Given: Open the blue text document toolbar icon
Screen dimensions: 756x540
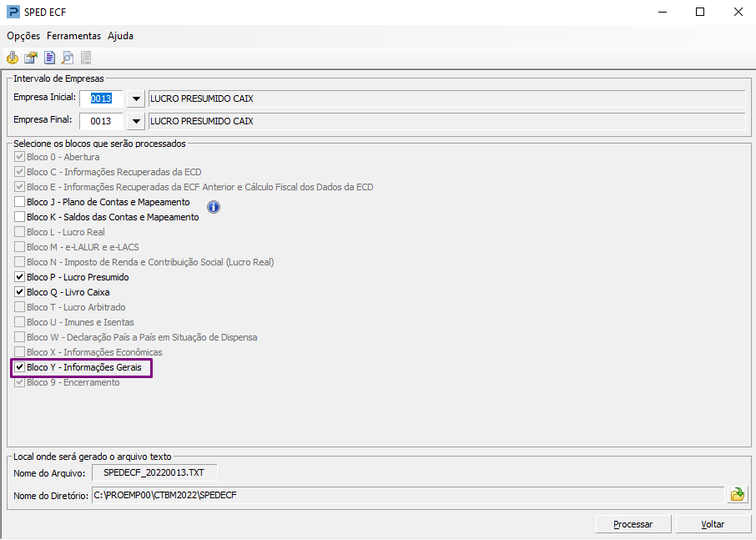Looking at the screenshot, I should (49, 58).
